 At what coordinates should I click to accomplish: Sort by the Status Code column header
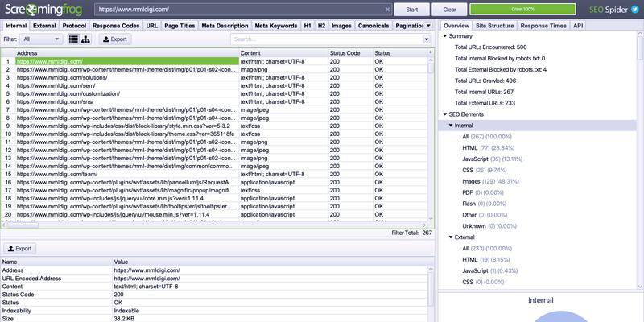click(350, 53)
